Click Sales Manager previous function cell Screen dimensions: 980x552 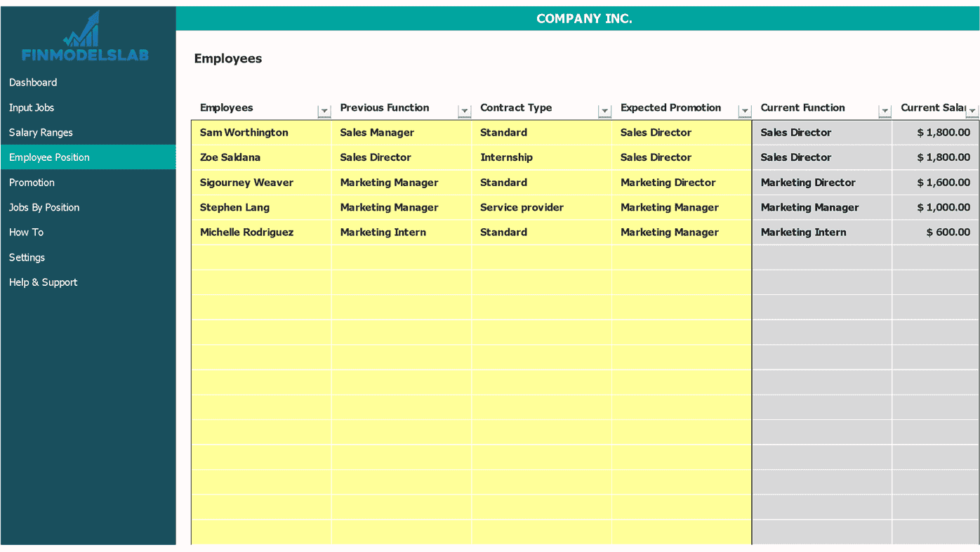point(402,133)
